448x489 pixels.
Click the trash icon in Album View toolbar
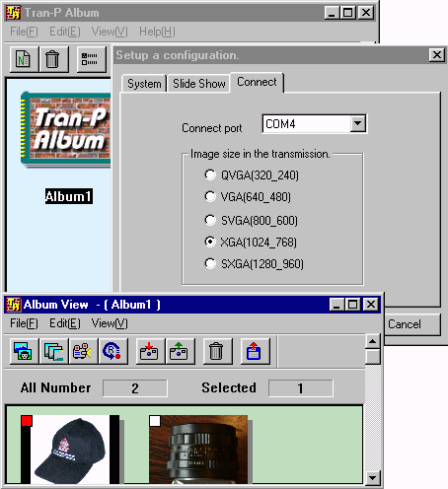tap(217, 351)
